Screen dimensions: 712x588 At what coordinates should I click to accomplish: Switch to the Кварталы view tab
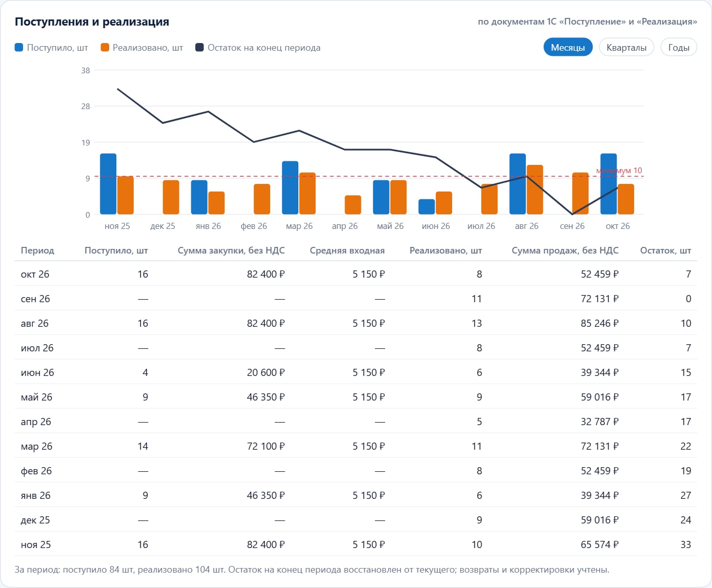click(x=626, y=48)
